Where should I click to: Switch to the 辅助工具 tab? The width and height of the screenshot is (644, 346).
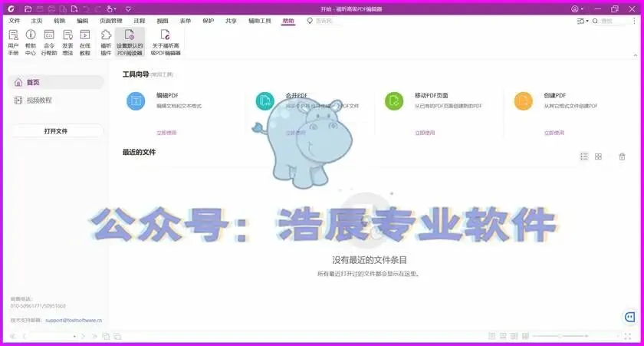click(x=260, y=21)
